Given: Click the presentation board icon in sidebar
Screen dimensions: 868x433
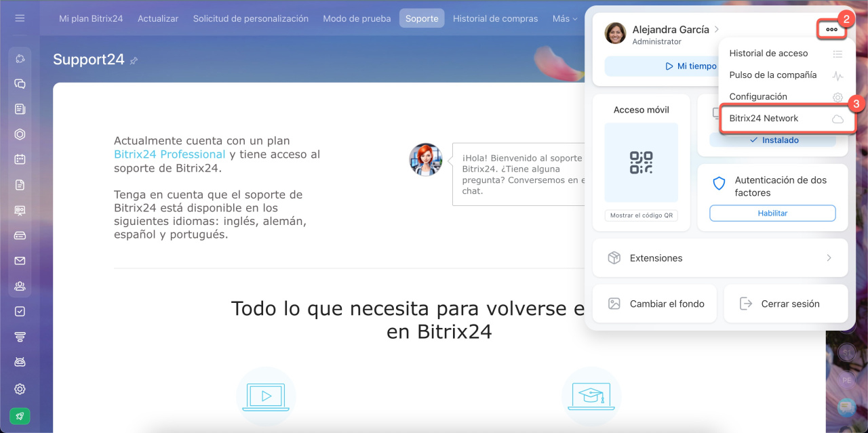Looking at the screenshot, I should [x=20, y=210].
